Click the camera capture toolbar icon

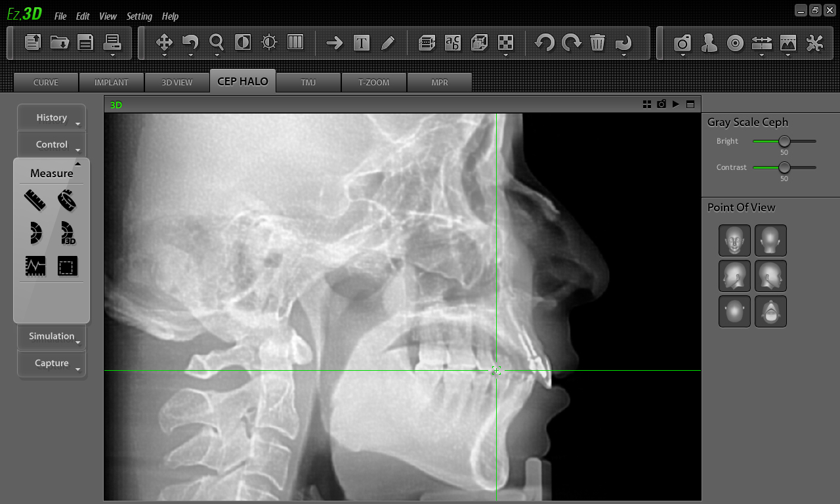(x=682, y=43)
